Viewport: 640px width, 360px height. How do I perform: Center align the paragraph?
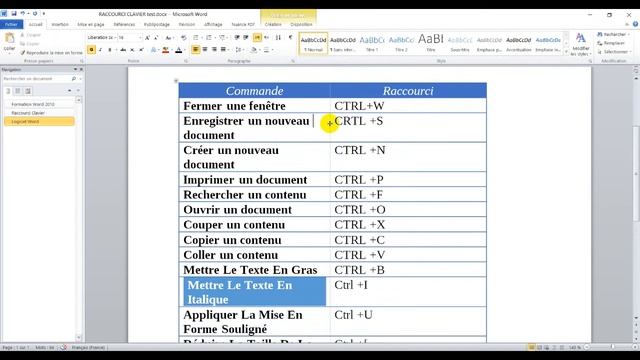[x=205, y=50]
